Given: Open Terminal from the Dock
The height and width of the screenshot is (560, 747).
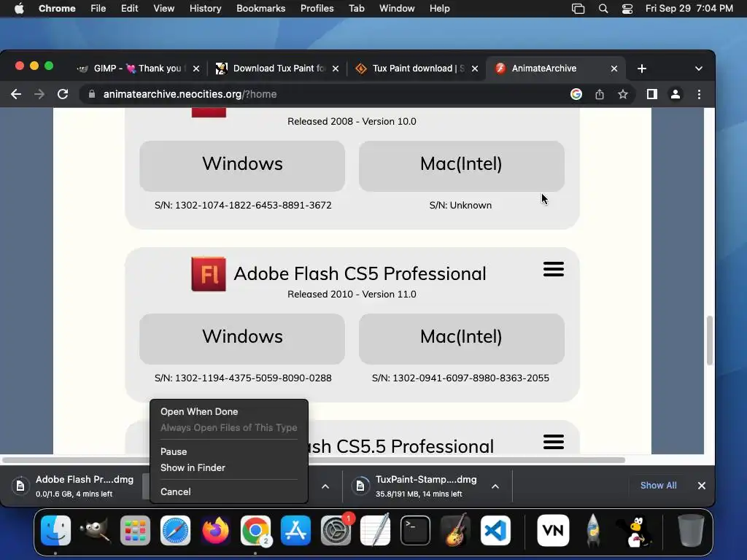Looking at the screenshot, I should click(x=415, y=530).
